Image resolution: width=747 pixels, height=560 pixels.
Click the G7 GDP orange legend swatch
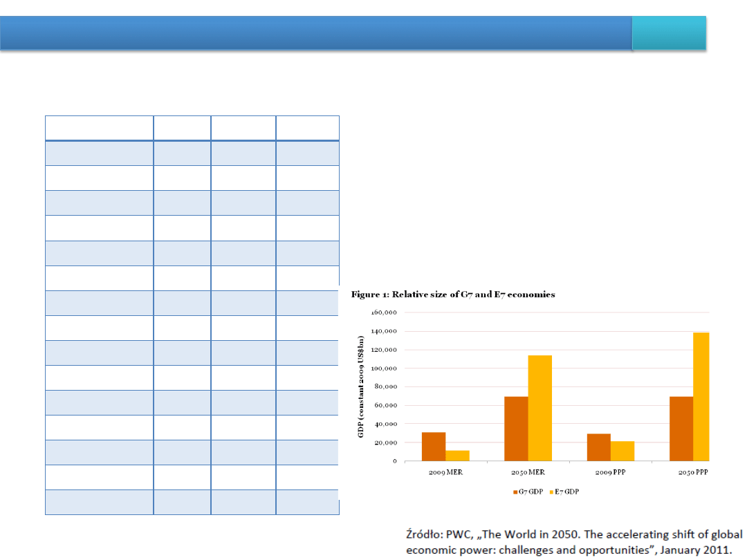(515, 492)
